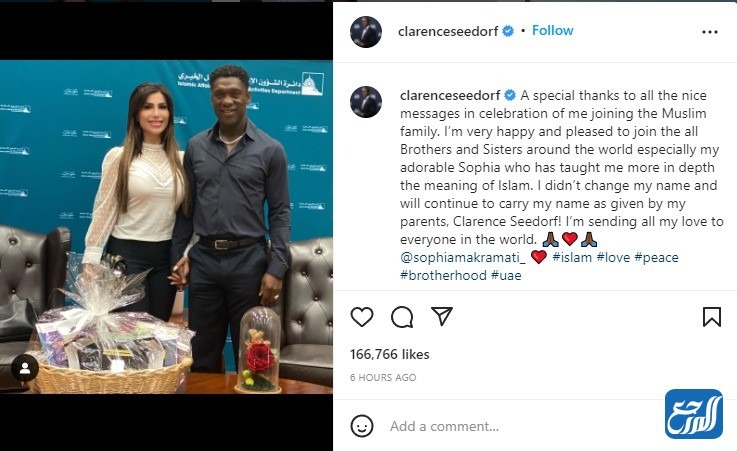Open emoji picker smiley icon
The height and width of the screenshot is (451, 737).
click(x=362, y=426)
